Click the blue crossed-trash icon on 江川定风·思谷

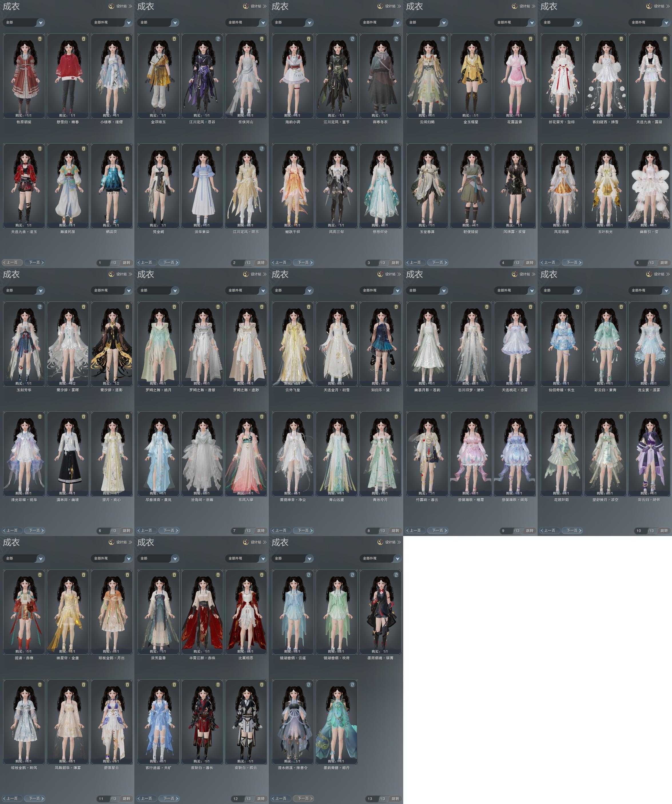coord(218,39)
